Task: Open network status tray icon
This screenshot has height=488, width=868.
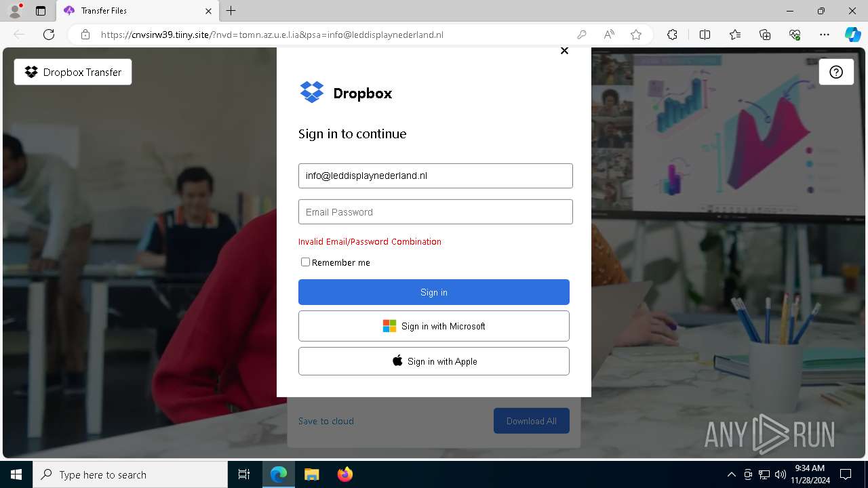Action: (764, 474)
